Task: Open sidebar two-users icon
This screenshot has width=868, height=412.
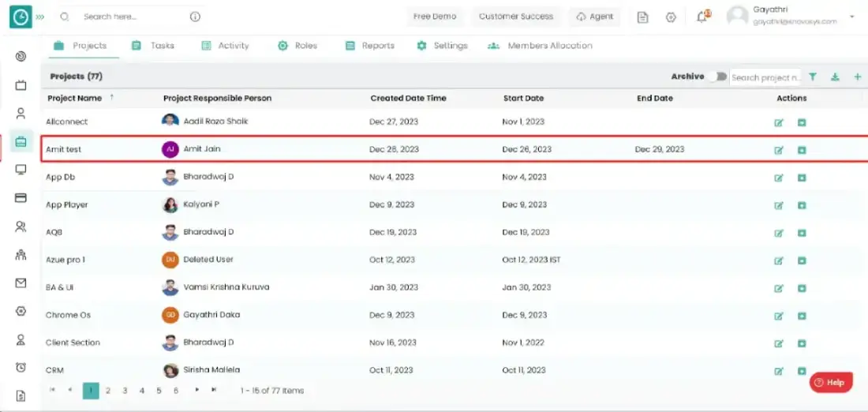Action: point(21,227)
